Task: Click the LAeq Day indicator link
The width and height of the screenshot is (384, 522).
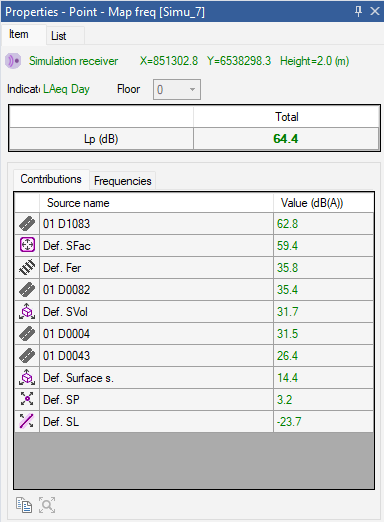Action: tap(66, 89)
